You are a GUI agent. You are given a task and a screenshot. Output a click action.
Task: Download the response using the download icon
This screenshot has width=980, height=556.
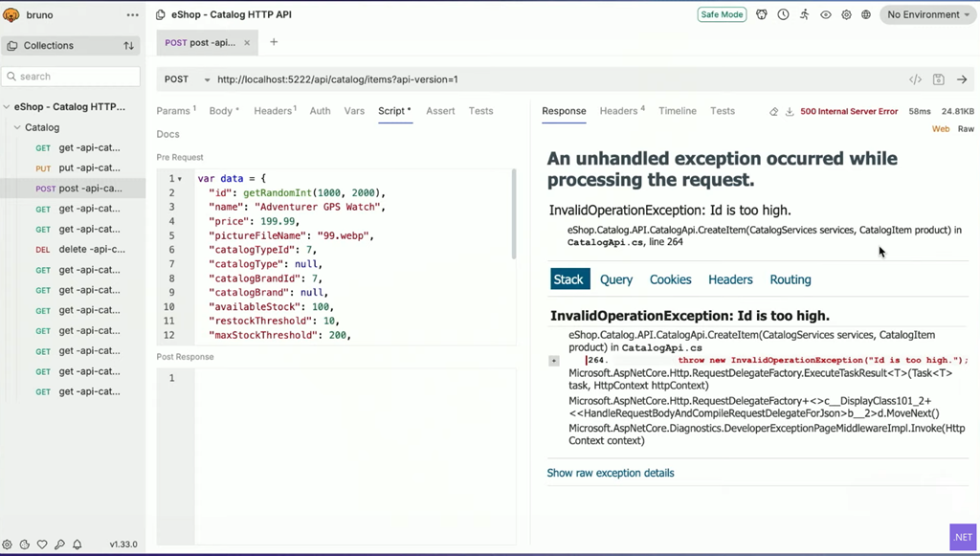click(x=790, y=112)
